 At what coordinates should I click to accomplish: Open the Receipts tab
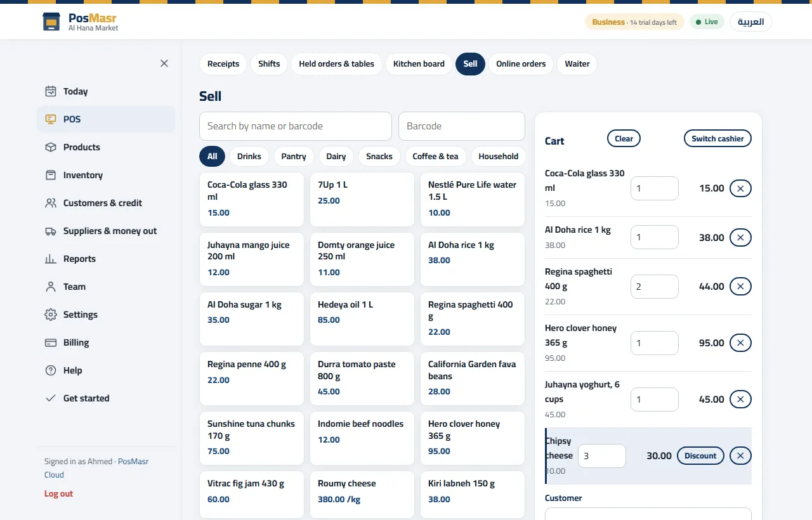tap(223, 63)
